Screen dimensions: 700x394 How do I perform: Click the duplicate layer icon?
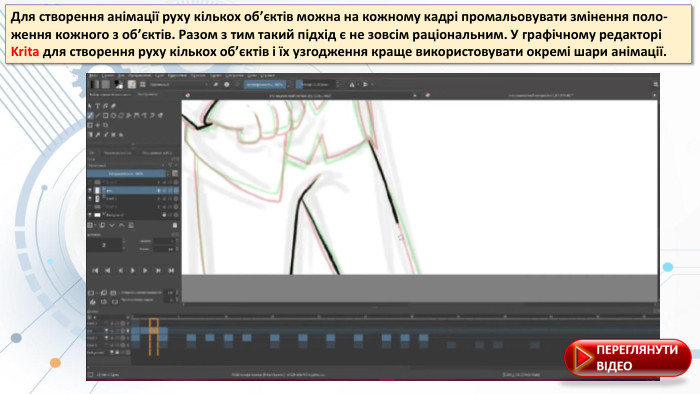click(x=102, y=225)
